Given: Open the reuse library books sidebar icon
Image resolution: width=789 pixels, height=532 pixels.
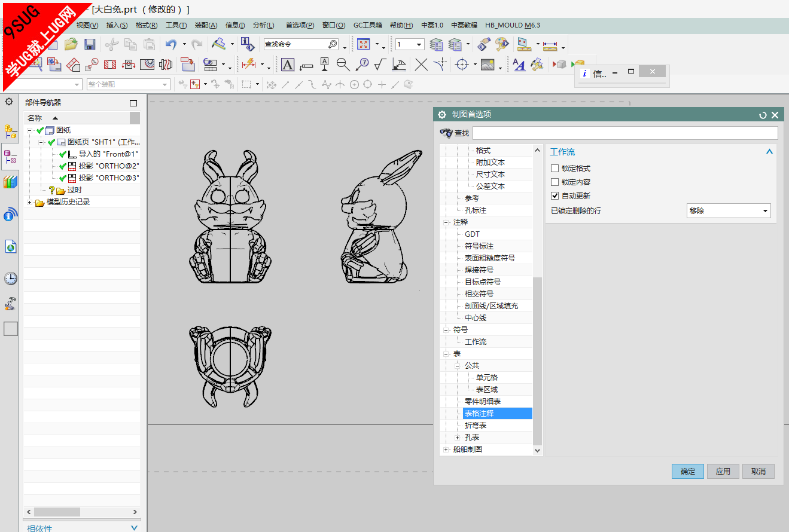Looking at the screenshot, I should pyautogui.click(x=10, y=182).
